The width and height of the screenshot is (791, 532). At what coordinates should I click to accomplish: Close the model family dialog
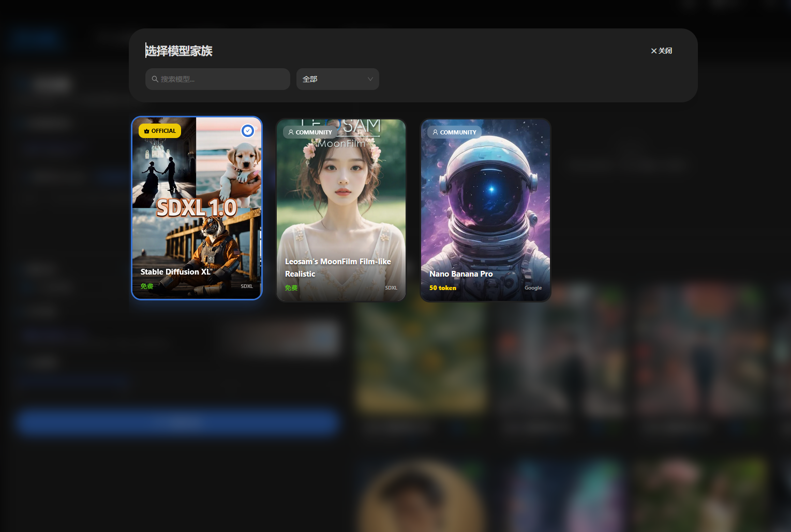[661, 51]
